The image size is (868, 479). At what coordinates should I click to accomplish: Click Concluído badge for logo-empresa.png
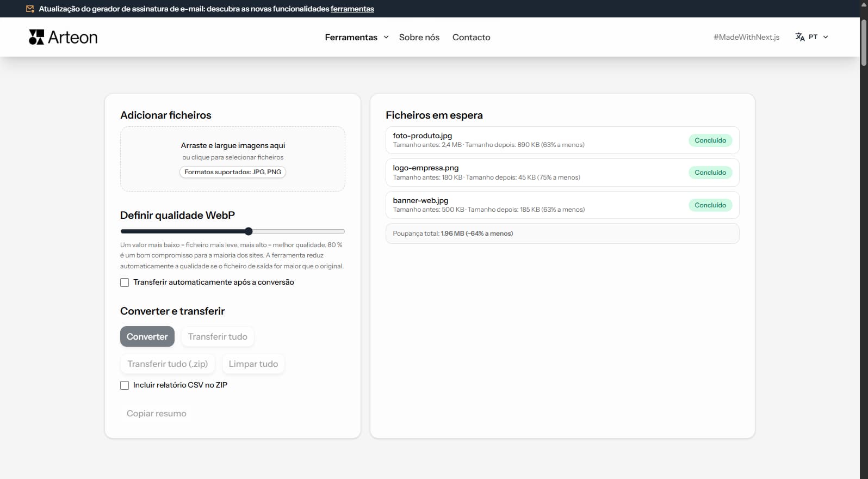point(710,173)
